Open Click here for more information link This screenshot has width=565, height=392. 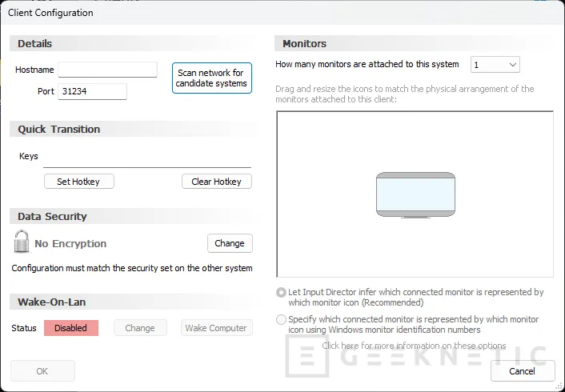[x=414, y=346]
